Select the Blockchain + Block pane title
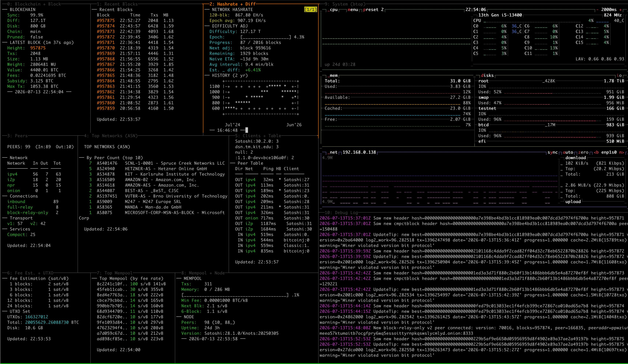 (34, 4)
